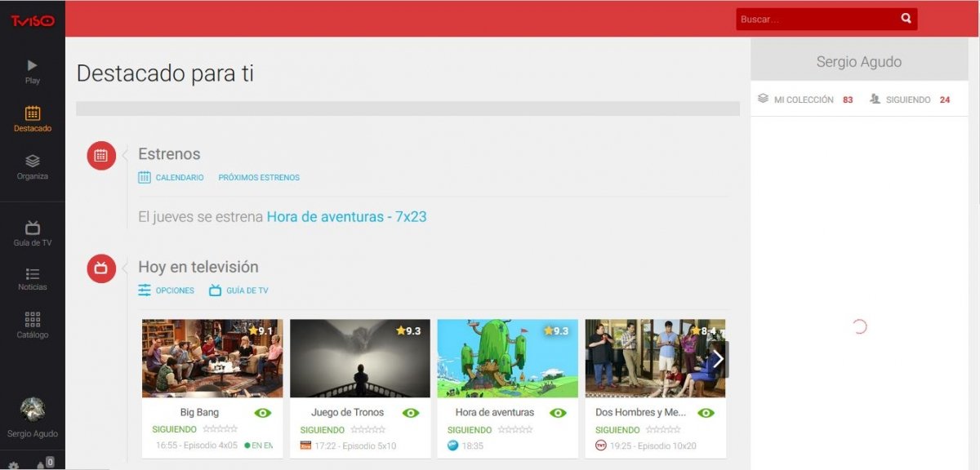The image size is (980, 470).
Task: Click Sergio Agudo name in sidebar
Action: tap(33, 433)
